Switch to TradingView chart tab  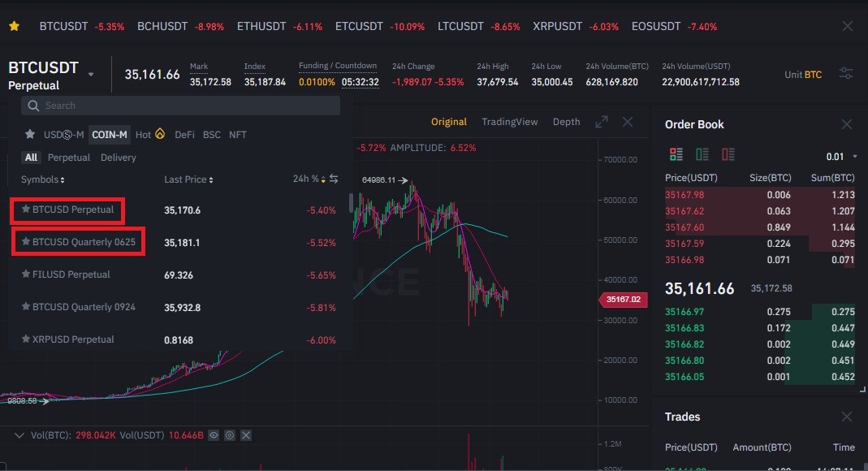tap(509, 122)
